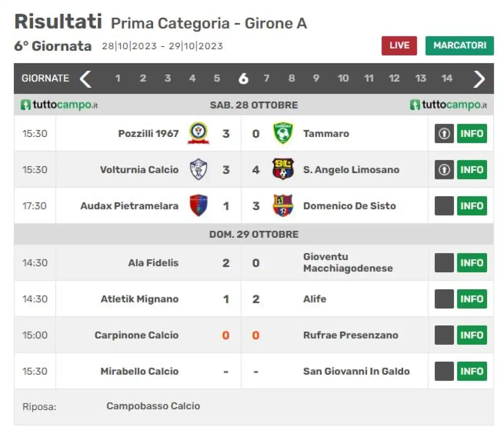Click the dark square beside Carpinone INFO
The height and width of the screenshot is (427, 504).
[444, 335]
